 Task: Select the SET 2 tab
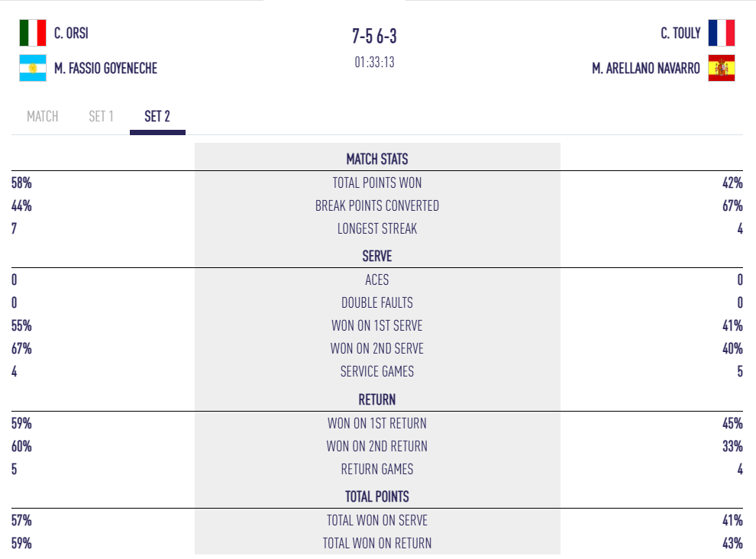[157, 117]
